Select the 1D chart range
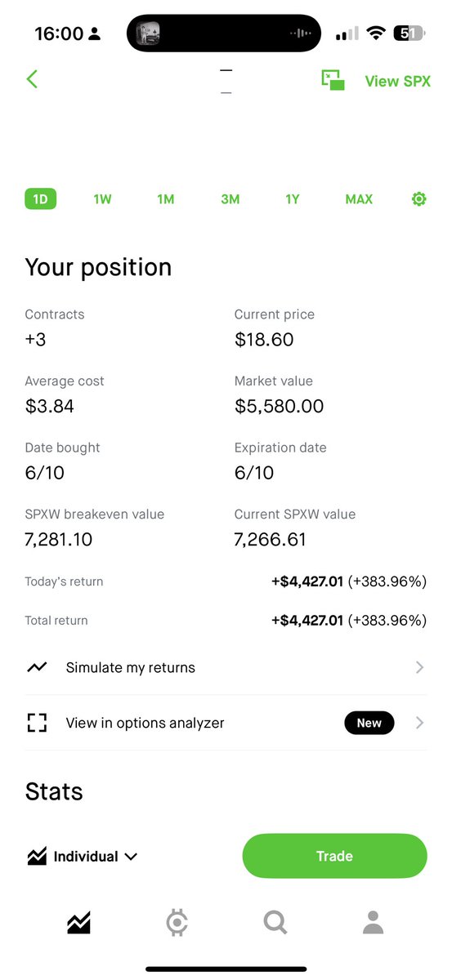Viewport: 452px width, 980px height. point(40,198)
